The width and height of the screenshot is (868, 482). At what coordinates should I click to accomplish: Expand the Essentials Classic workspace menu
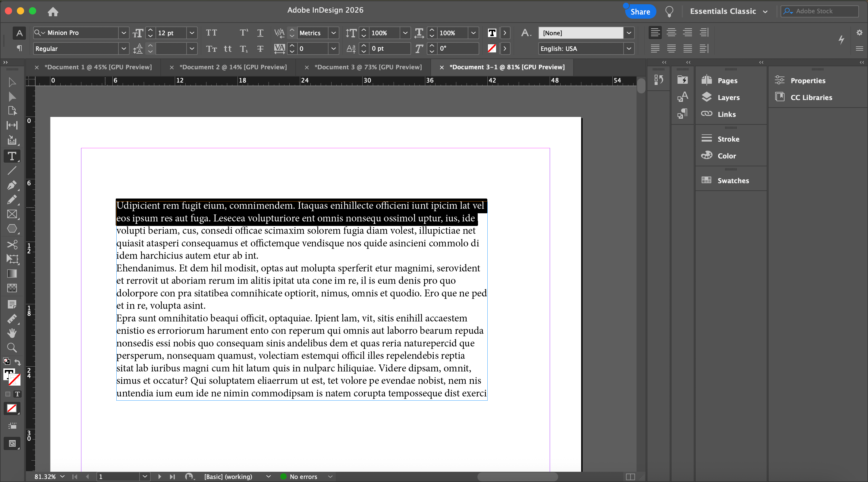pos(728,11)
